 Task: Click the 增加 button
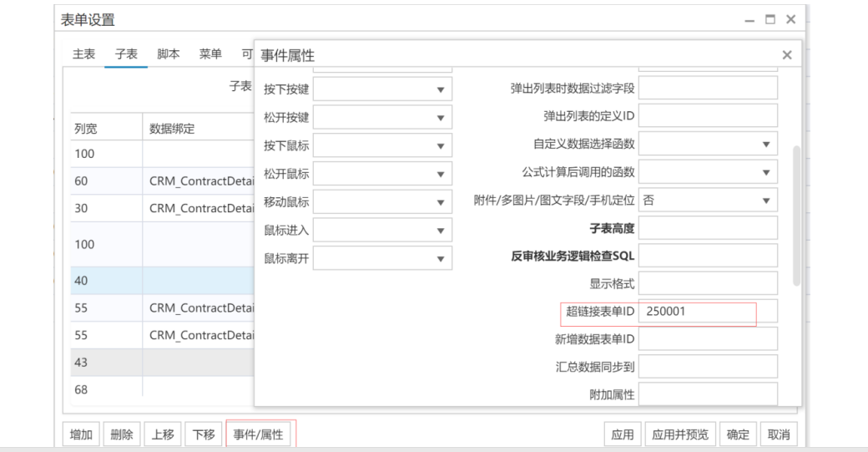click(82, 434)
